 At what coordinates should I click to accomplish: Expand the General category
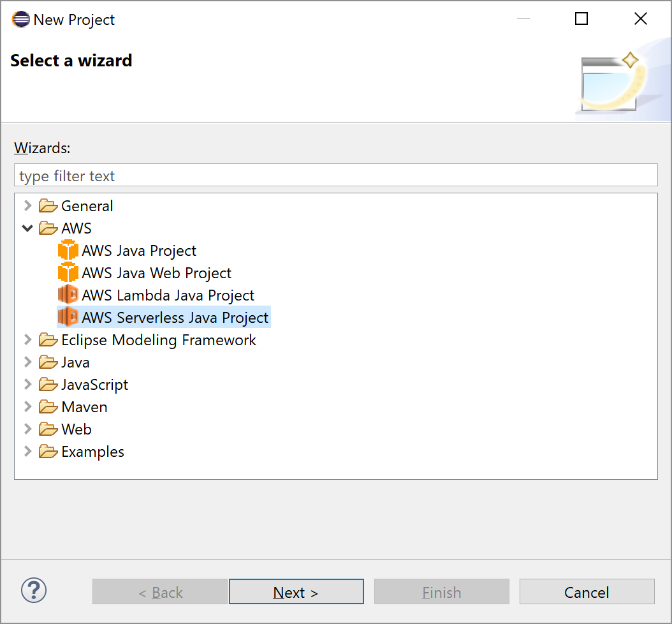pyautogui.click(x=27, y=206)
